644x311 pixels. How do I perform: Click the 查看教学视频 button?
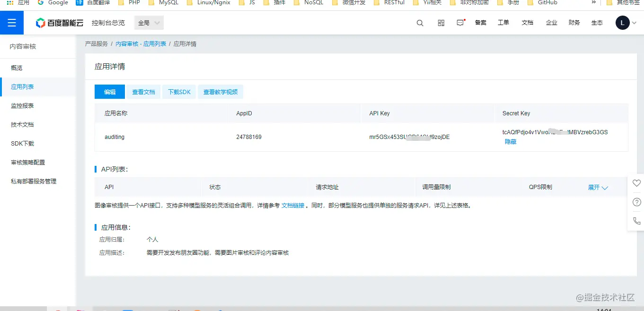pyautogui.click(x=221, y=92)
